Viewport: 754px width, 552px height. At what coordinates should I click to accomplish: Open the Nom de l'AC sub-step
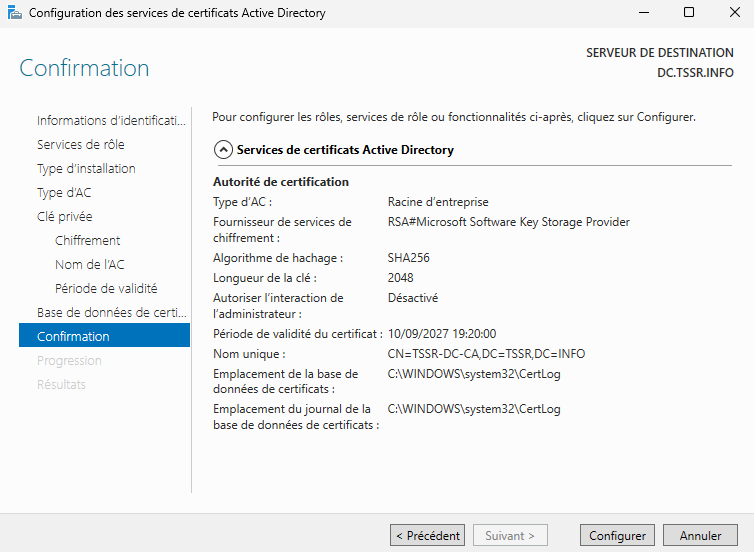coord(90,265)
